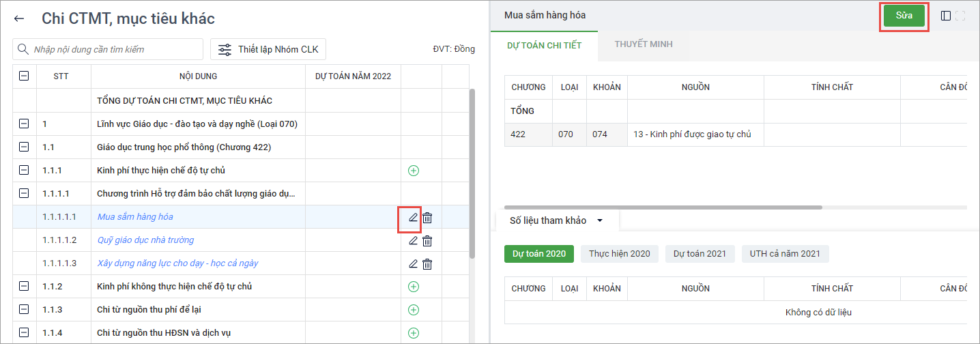Open Thiết lập Nhóm CLK settings
The height and width of the screenshot is (344, 980).
(268, 49)
